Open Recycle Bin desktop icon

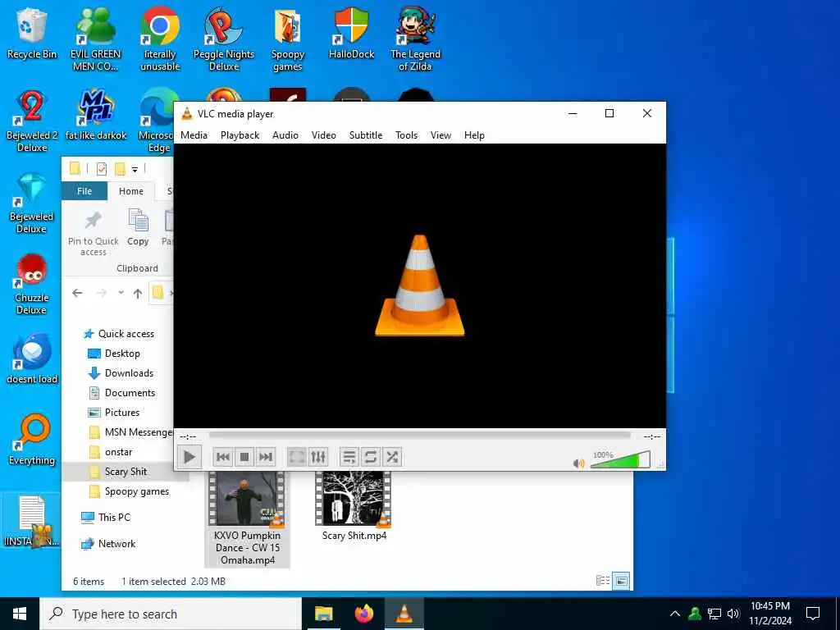(x=32, y=33)
